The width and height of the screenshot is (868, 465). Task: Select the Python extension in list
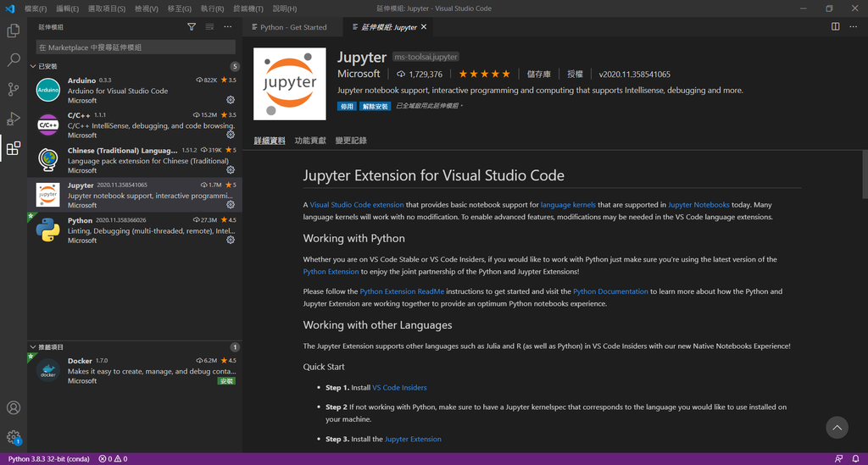click(135, 230)
